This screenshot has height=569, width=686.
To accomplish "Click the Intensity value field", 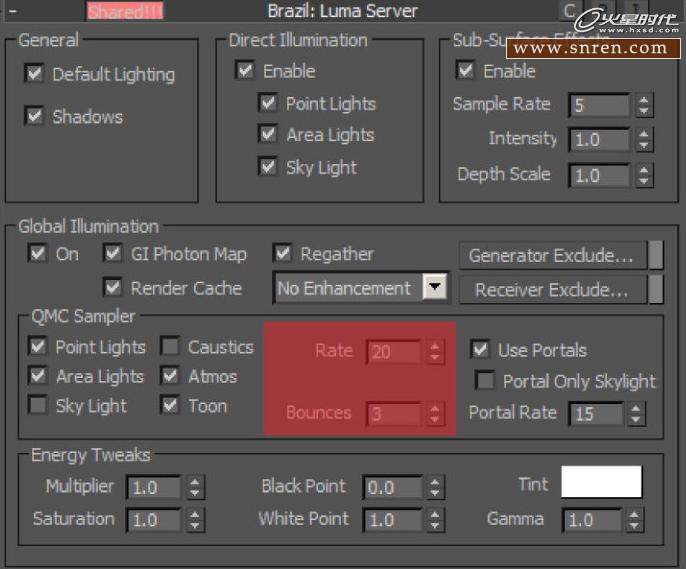I will coord(599,140).
